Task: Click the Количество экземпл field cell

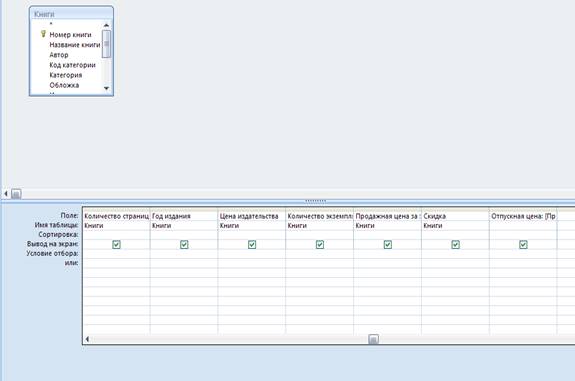Action: point(320,216)
